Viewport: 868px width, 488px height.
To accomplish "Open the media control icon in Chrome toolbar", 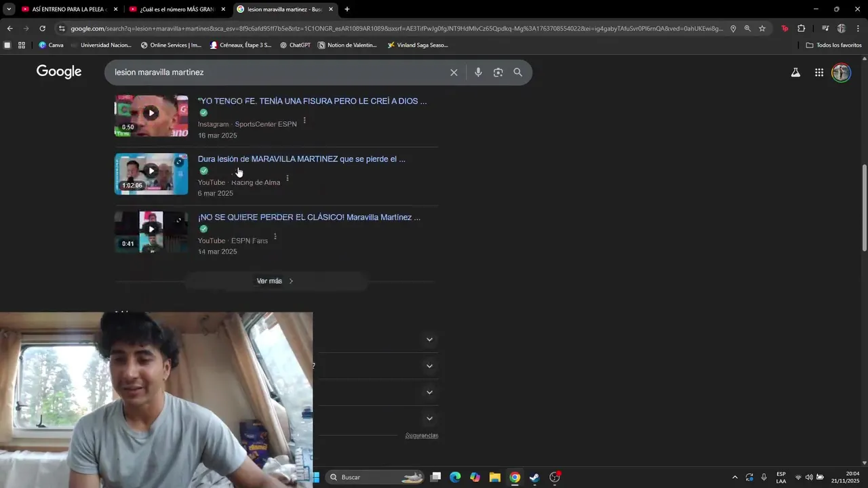I will coord(825,28).
